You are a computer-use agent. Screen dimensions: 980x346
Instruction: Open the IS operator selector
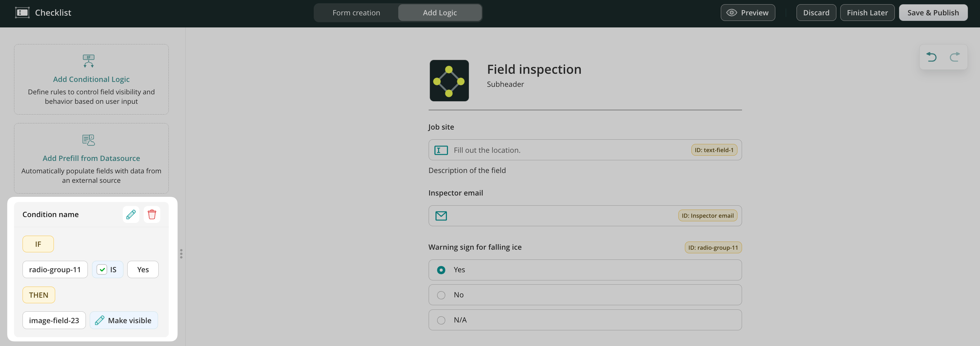click(108, 270)
